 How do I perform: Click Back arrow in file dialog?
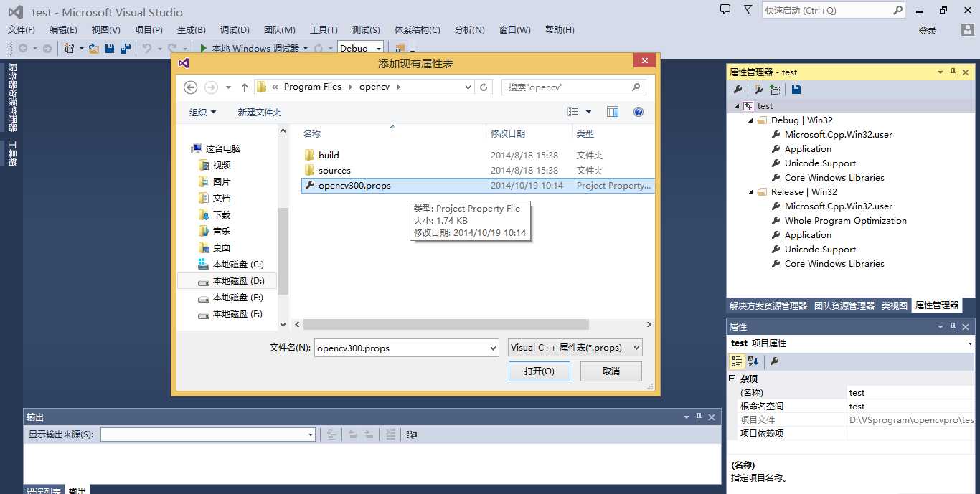(x=190, y=87)
